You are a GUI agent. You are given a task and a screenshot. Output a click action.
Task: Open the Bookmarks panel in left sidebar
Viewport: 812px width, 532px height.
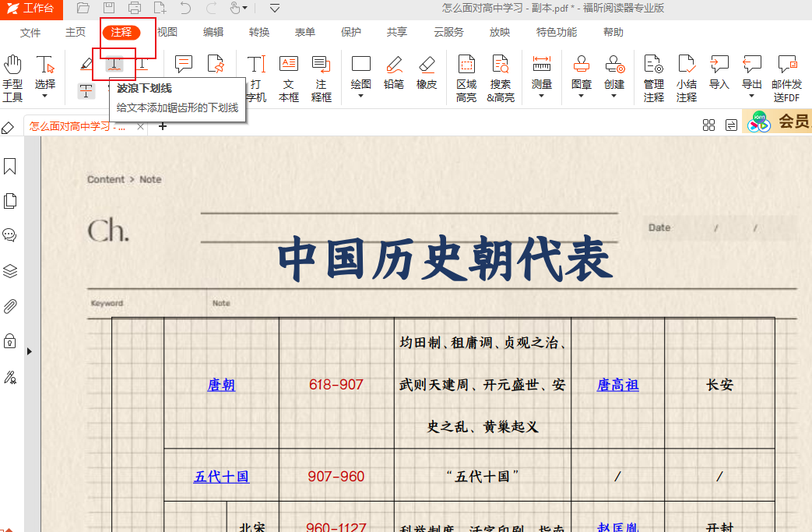10,167
